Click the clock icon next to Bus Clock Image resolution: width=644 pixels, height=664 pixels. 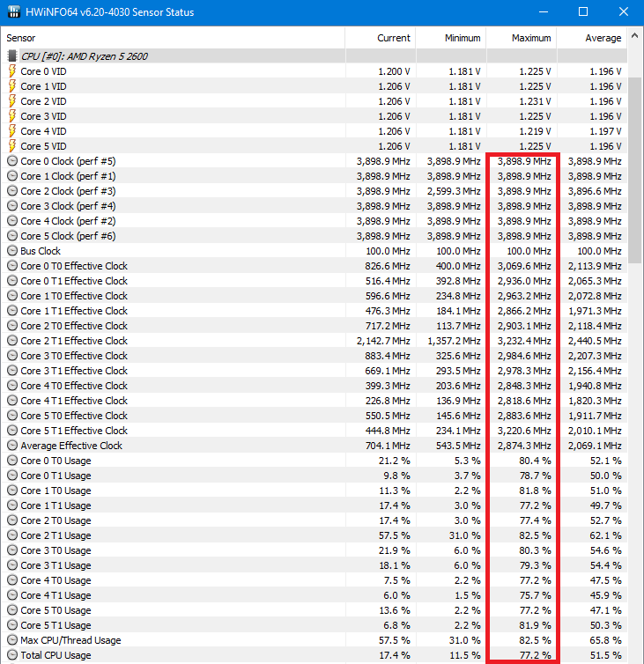click(x=12, y=251)
